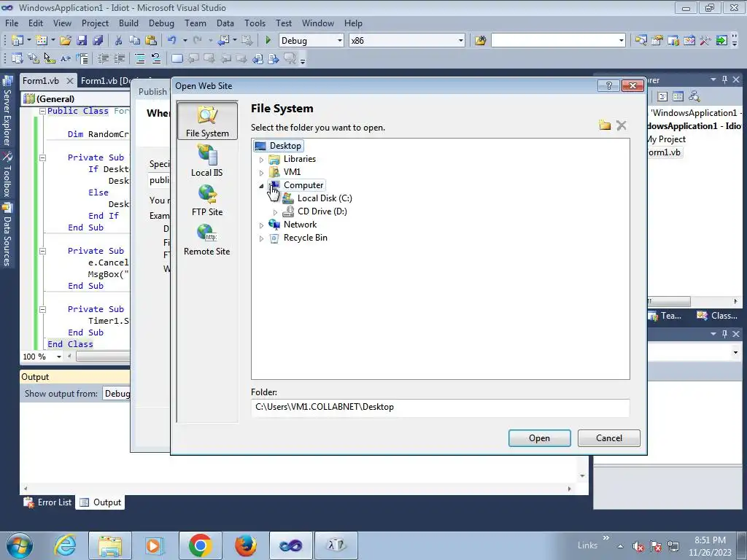This screenshot has height=560, width=747.
Task: Click the Cut scissors icon
Action: pyautogui.click(x=119, y=41)
